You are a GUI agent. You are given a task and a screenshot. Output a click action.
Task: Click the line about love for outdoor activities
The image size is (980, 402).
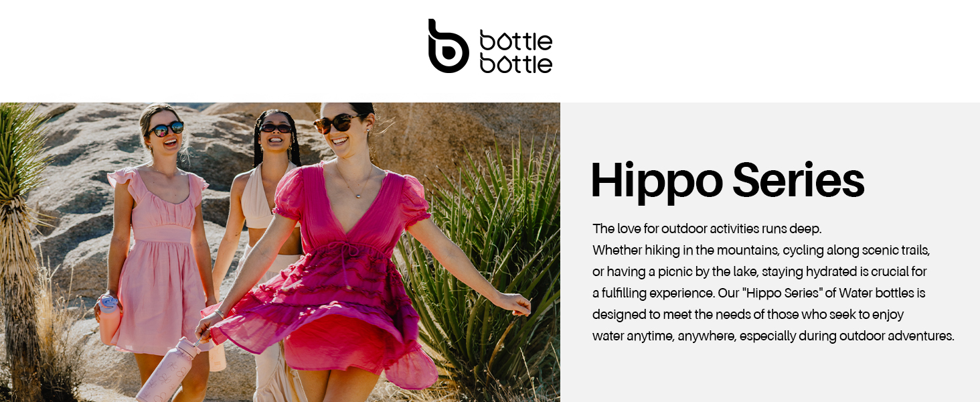click(707, 228)
